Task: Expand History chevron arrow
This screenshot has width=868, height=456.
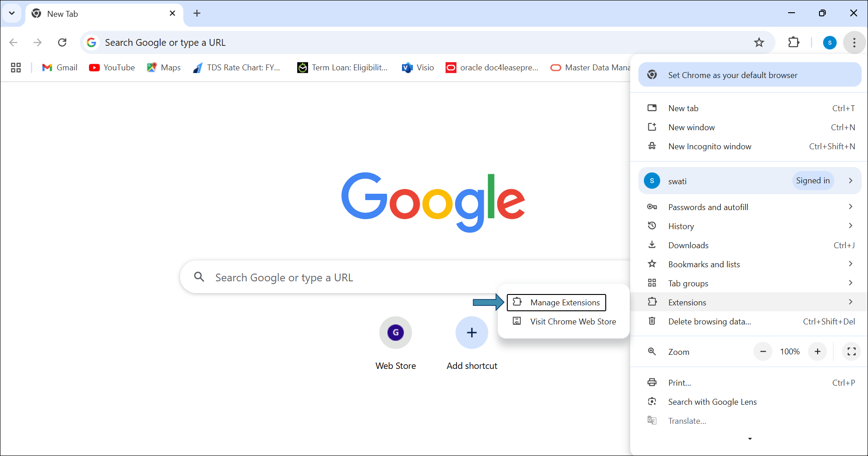Action: click(850, 226)
